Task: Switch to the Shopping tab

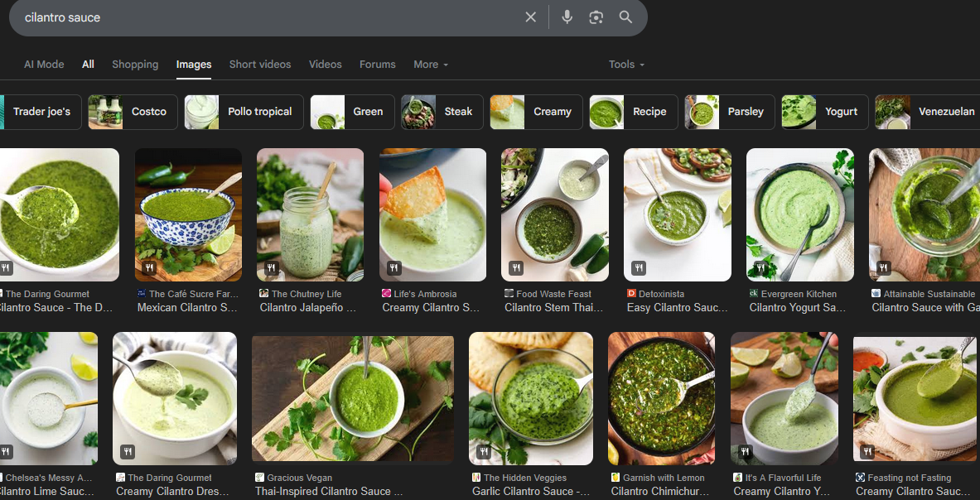Action: point(135,65)
